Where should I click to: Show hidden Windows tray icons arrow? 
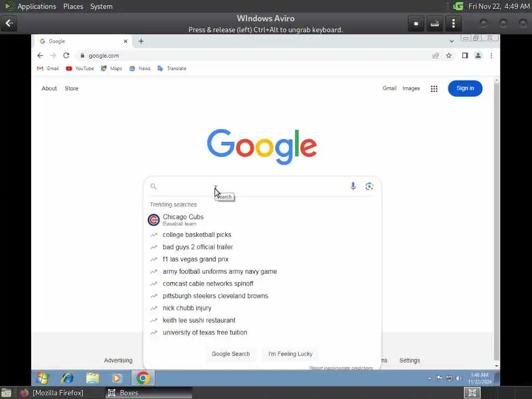430,378
